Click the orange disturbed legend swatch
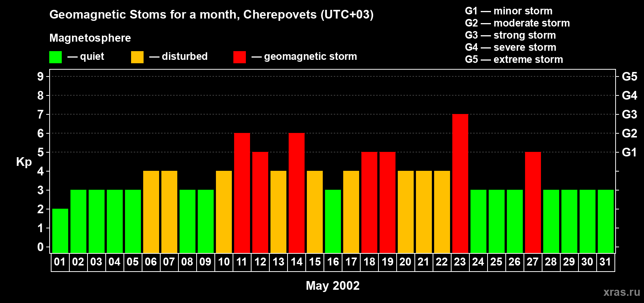This screenshot has height=303, width=644. tap(137, 57)
